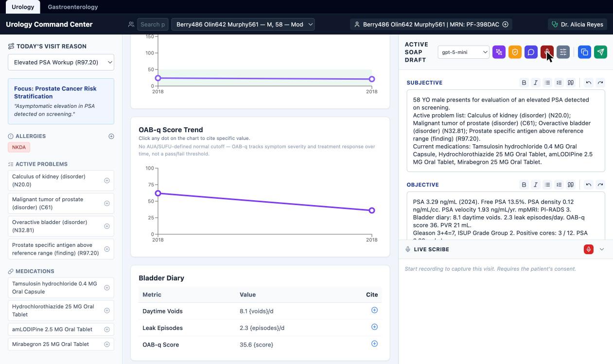The width and height of the screenshot is (613, 364).
Task: Click the patient name and MRN badge
Action: (x=431, y=24)
